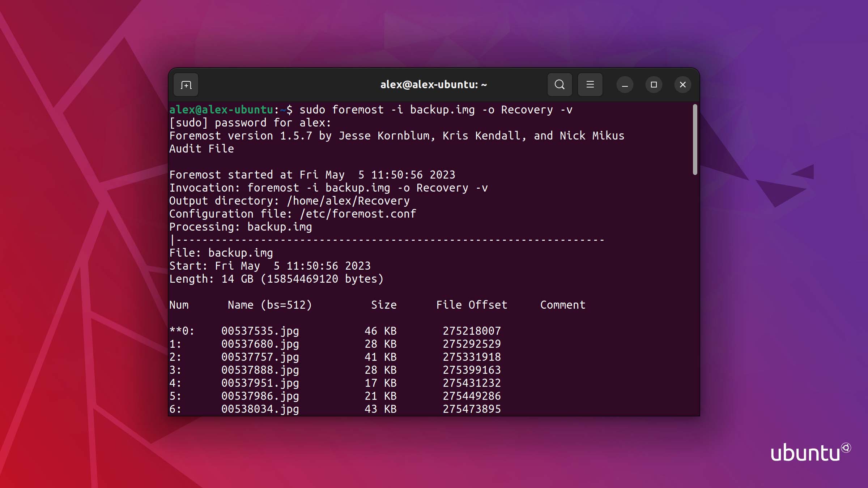Viewport: 868px width, 488px height.
Task: Click the 'Start: Fri May 5' line
Action: [270, 266]
